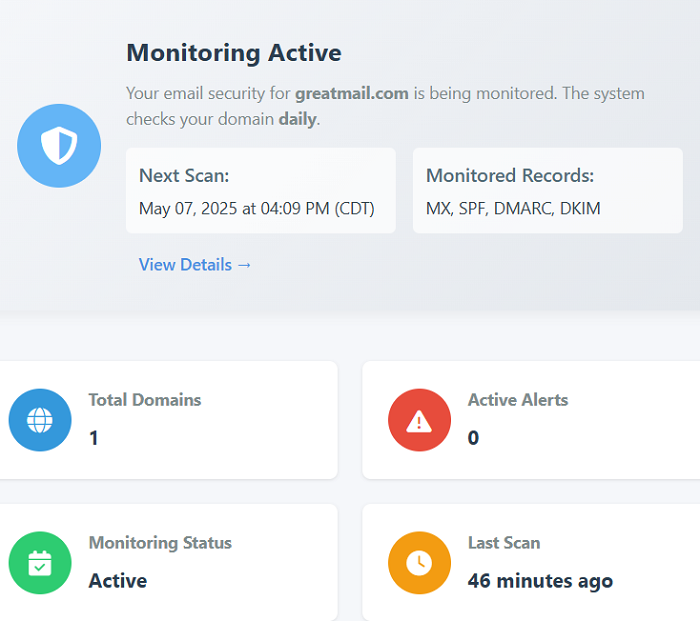Open the View Details link
The image size is (700, 621).
coord(195,265)
